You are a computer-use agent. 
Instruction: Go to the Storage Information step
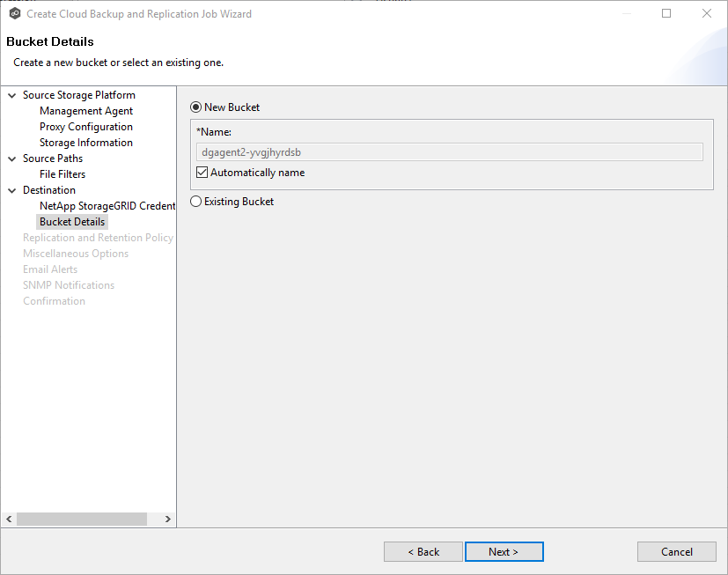tap(85, 142)
